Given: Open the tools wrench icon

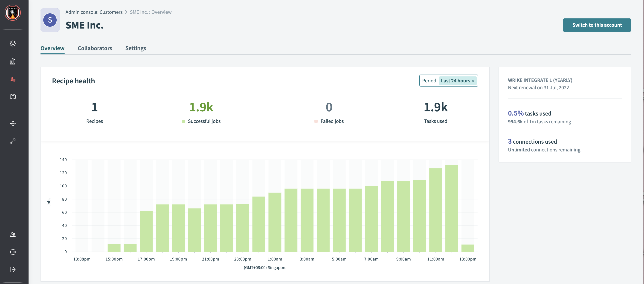Looking at the screenshot, I should [x=13, y=140].
